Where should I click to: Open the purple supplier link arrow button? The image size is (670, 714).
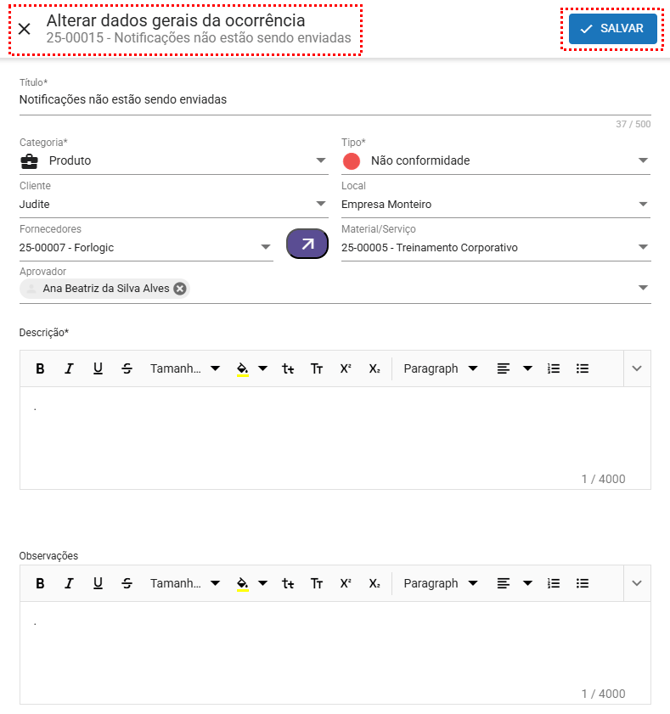tap(307, 244)
